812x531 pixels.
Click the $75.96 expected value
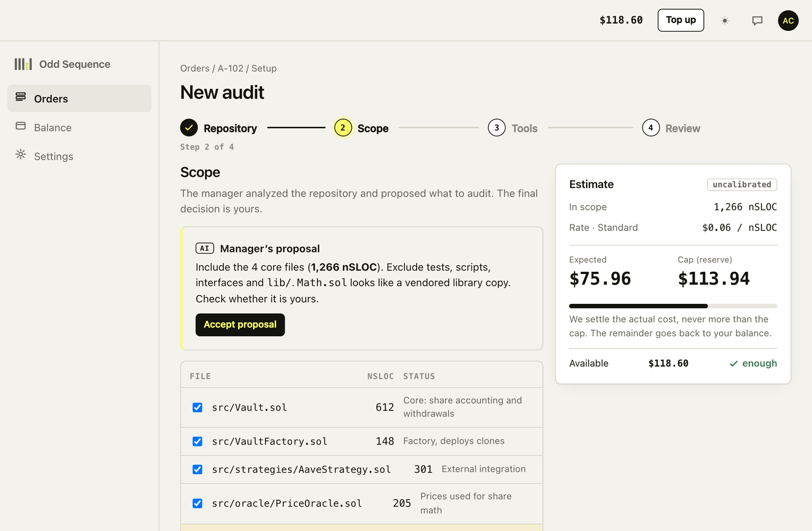[600, 278]
